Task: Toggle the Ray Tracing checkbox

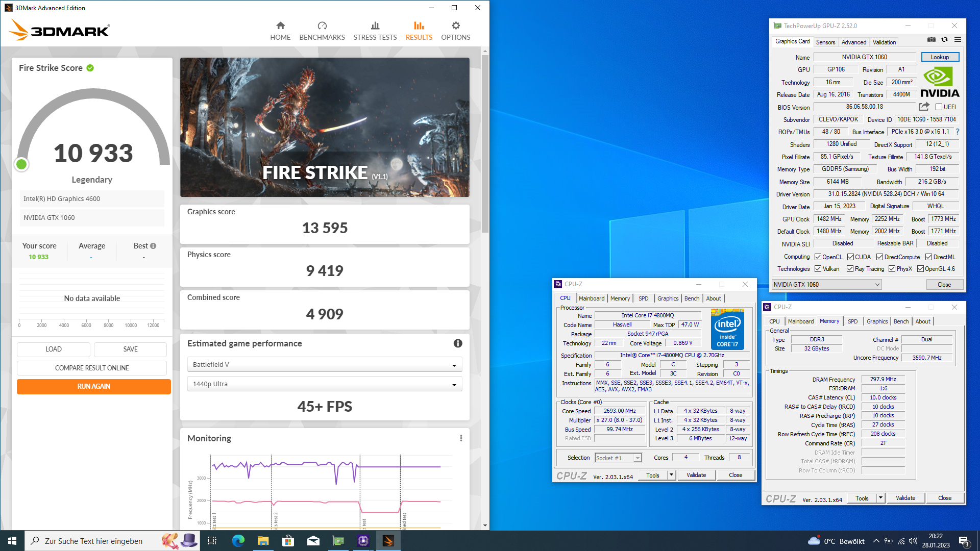Action: tap(850, 269)
